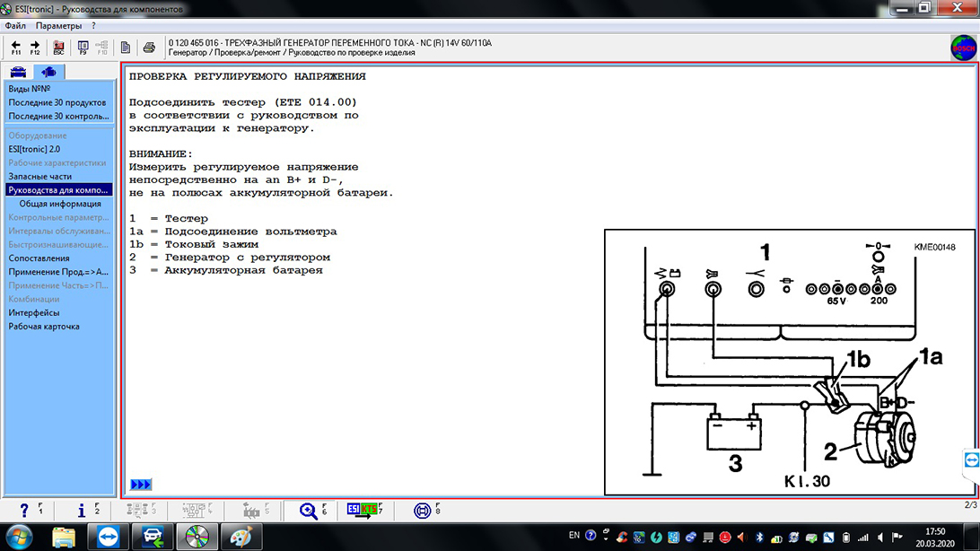This screenshot has width=980, height=551.
Task: Go to next page with blue arrows
Action: pos(141,485)
